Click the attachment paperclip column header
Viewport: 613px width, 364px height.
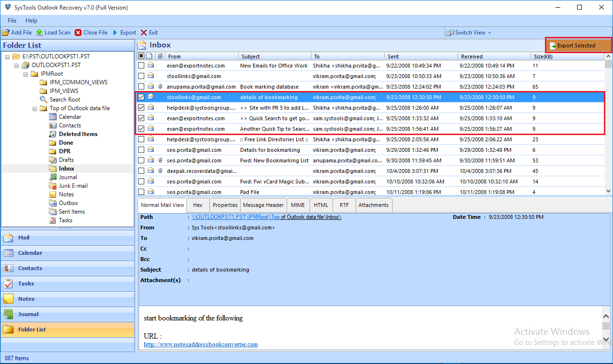coord(160,57)
